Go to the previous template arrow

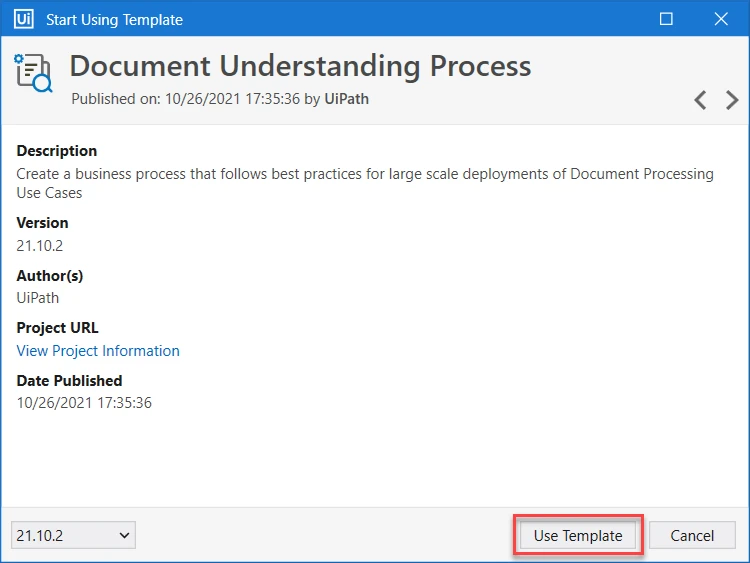[700, 100]
